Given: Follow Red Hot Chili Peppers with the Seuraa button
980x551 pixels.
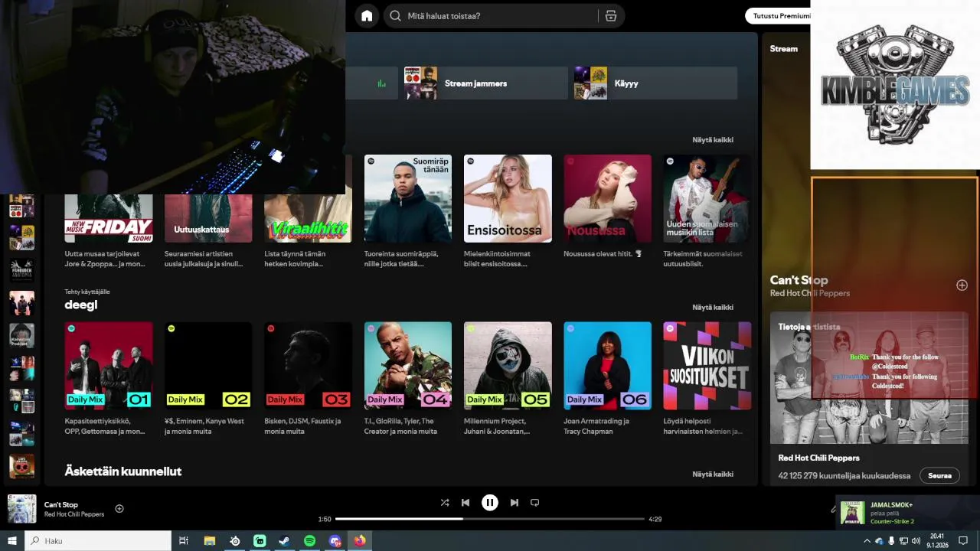Looking at the screenshot, I should [939, 475].
